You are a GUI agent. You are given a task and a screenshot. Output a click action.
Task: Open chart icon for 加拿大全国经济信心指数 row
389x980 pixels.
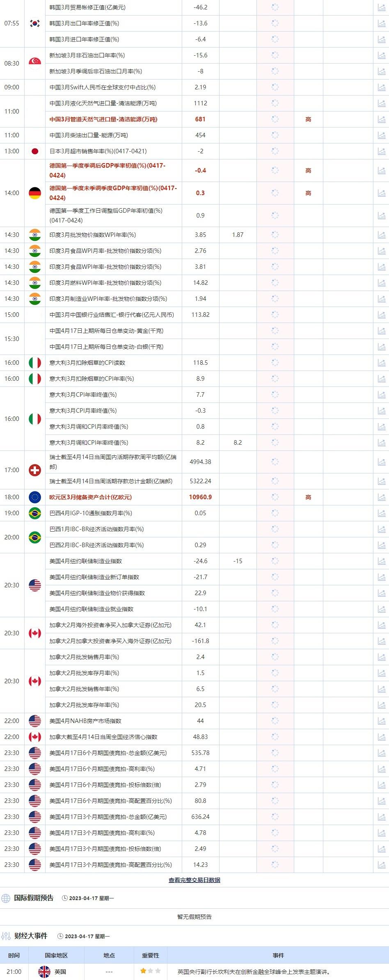[x=381, y=737]
